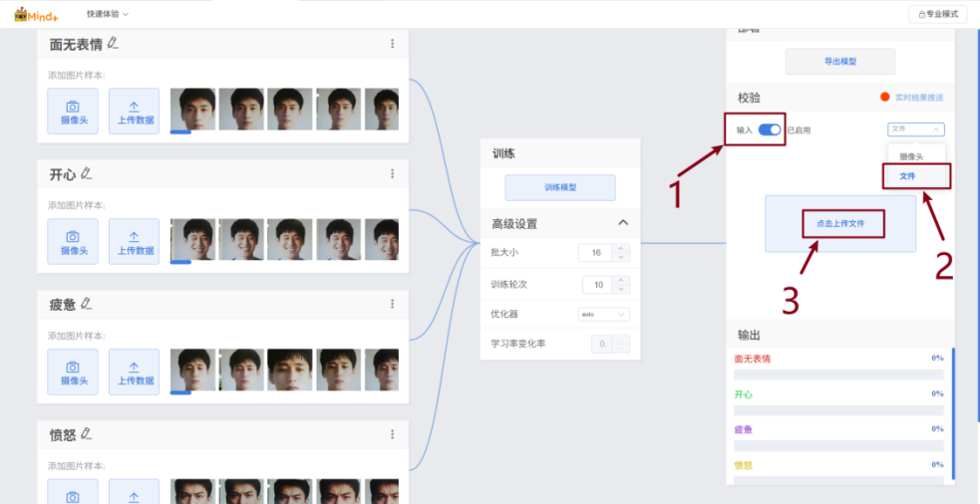Click the 训练轮次 value field
The height and width of the screenshot is (504, 980).
(599, 285)
